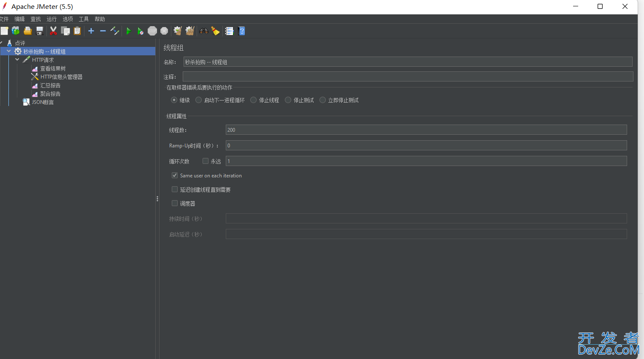Collapse the 秒杀抢购 thread group node

(x=9, y=51)
